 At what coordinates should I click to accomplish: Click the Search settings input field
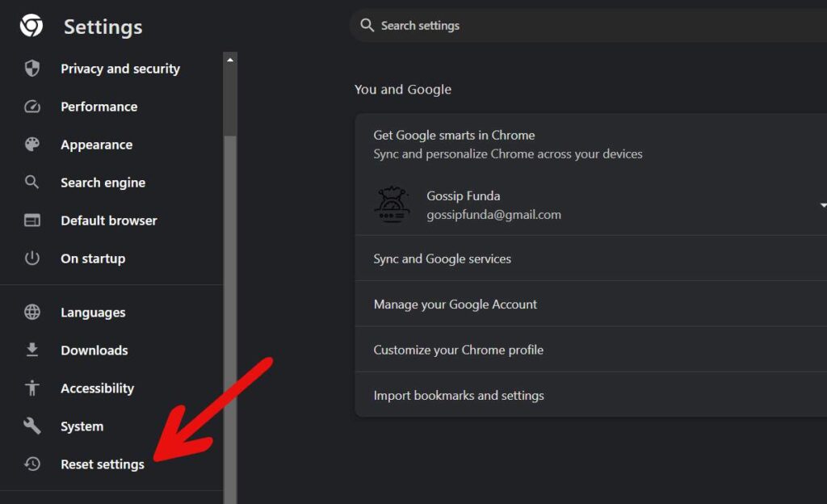588,25
